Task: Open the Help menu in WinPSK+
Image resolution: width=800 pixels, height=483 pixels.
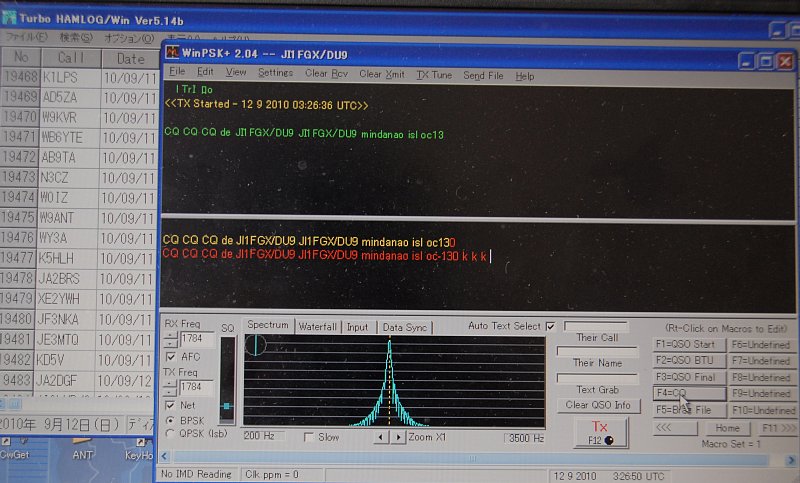Action: [x=524, y=76]
